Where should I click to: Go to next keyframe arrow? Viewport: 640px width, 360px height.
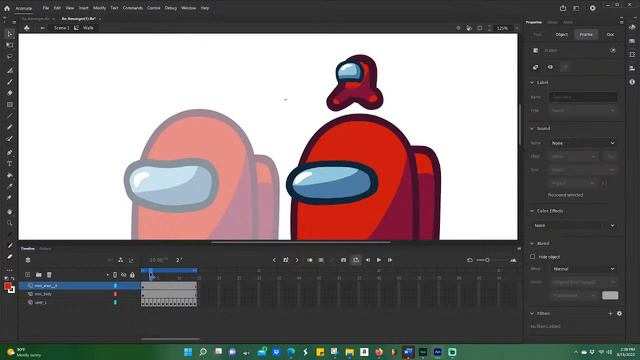(297, 260)
